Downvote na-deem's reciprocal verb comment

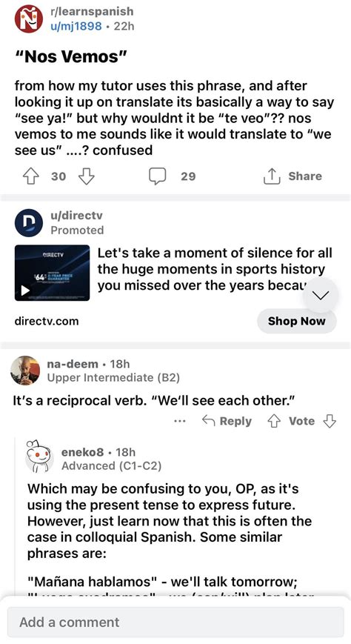pyautogui.click(x=330, y=421)
